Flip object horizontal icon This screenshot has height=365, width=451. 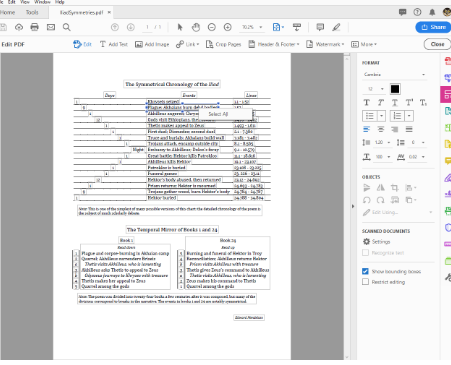(x=381, y=188)
